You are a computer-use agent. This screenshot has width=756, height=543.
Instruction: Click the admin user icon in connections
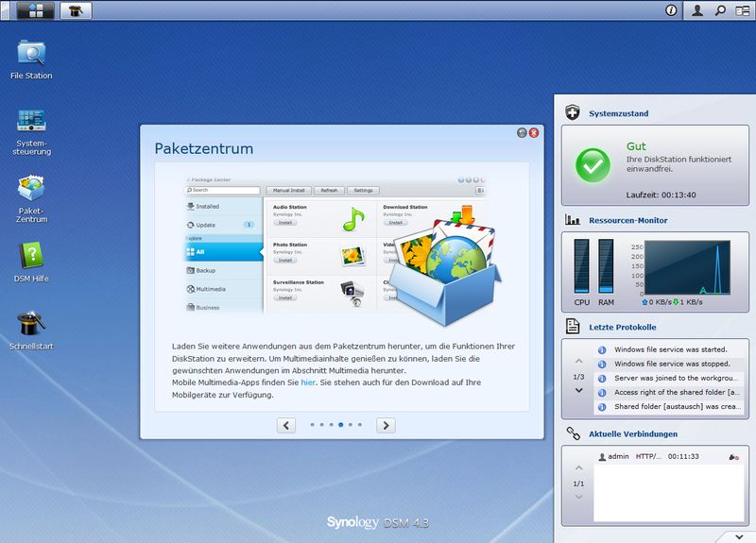pyautogui.click(x=602, y=457)
